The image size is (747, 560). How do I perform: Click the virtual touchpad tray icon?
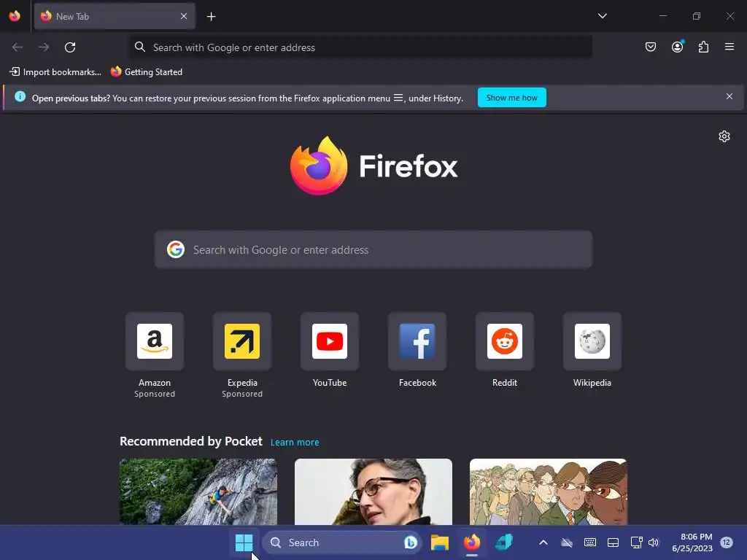[613, 542]
